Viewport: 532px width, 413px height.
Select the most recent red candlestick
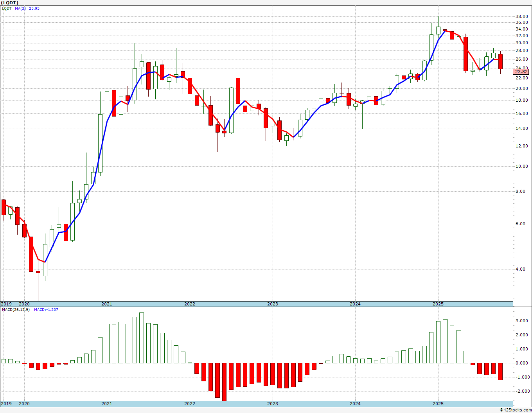[x=500, y=61]
